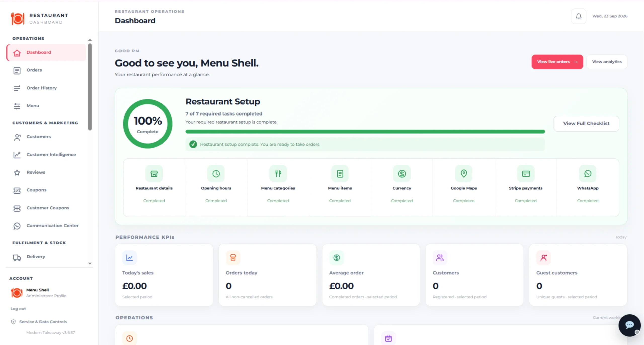Click the sidebar scroll down arrow
The image size is (644, 345).
90,264
